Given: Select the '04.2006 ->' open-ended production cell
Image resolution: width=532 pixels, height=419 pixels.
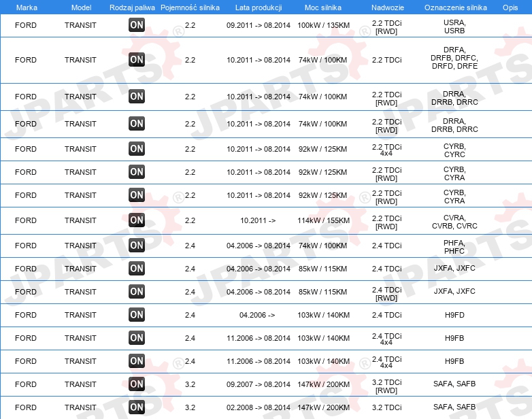Looking at the screenshot, I should tap(257, 315).
